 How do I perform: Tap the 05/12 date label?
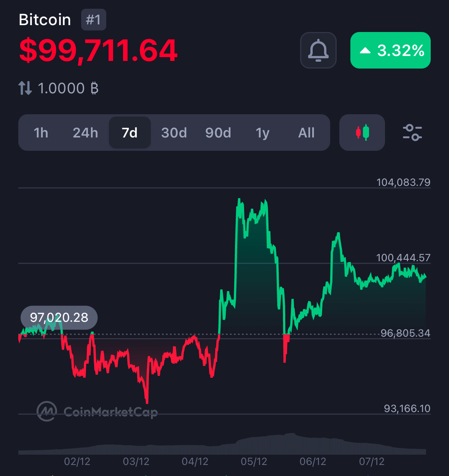[x=254, y=462]
